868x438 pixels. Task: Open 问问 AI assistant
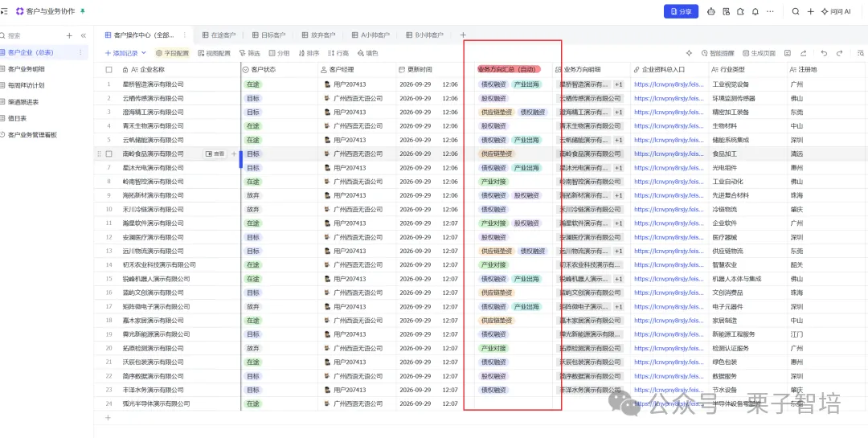coord(836,11)
